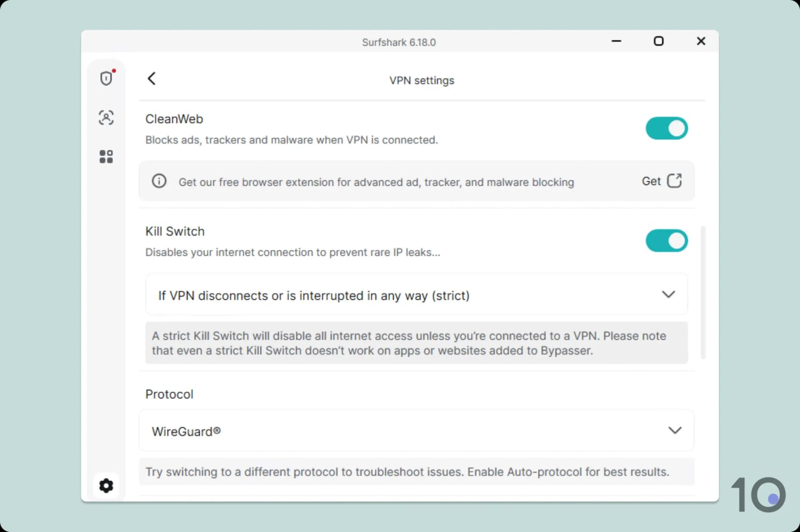Maximize the Surfshark window
This screenshot has width=800, height=532.
click(x=659, y=41)
